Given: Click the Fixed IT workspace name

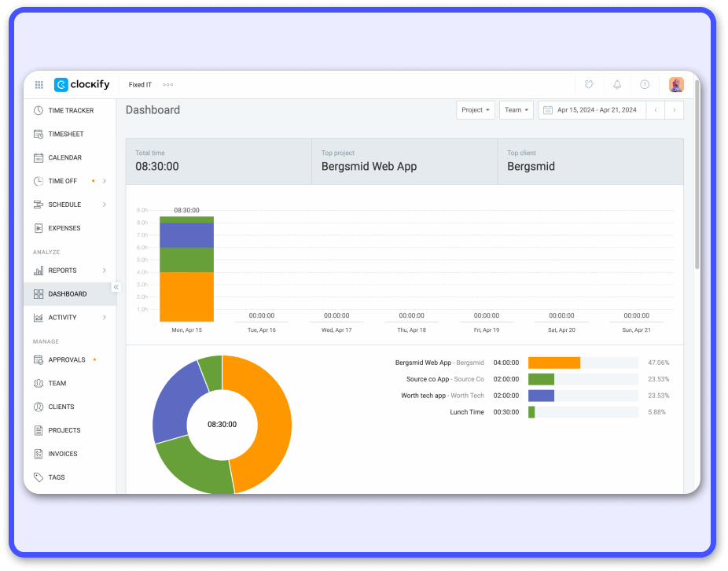Looking at the screenshot, I should coord(140,85).
